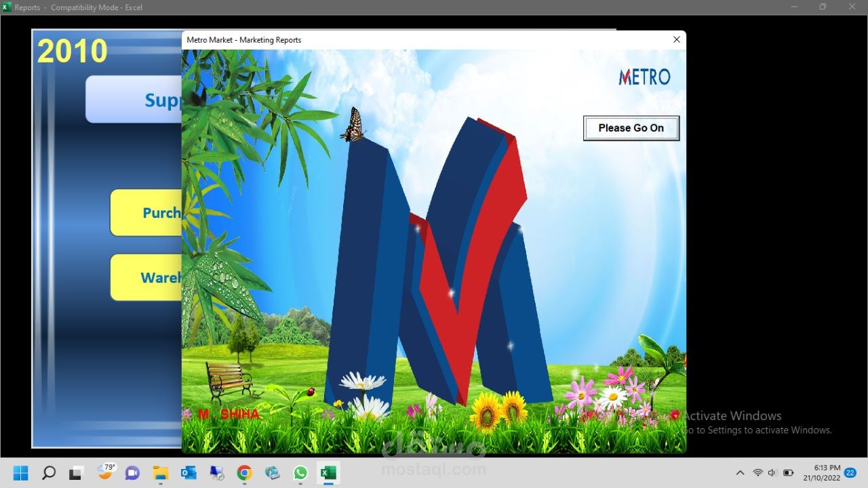
Task: Open Google Chrome from the taskbar
Action: tap(245, 472)
